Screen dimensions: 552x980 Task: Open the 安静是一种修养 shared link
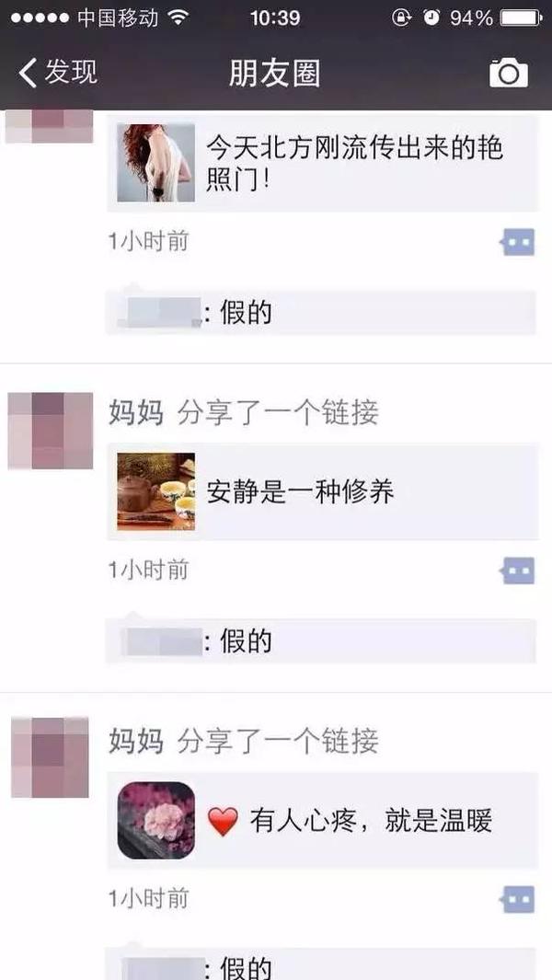323,492
